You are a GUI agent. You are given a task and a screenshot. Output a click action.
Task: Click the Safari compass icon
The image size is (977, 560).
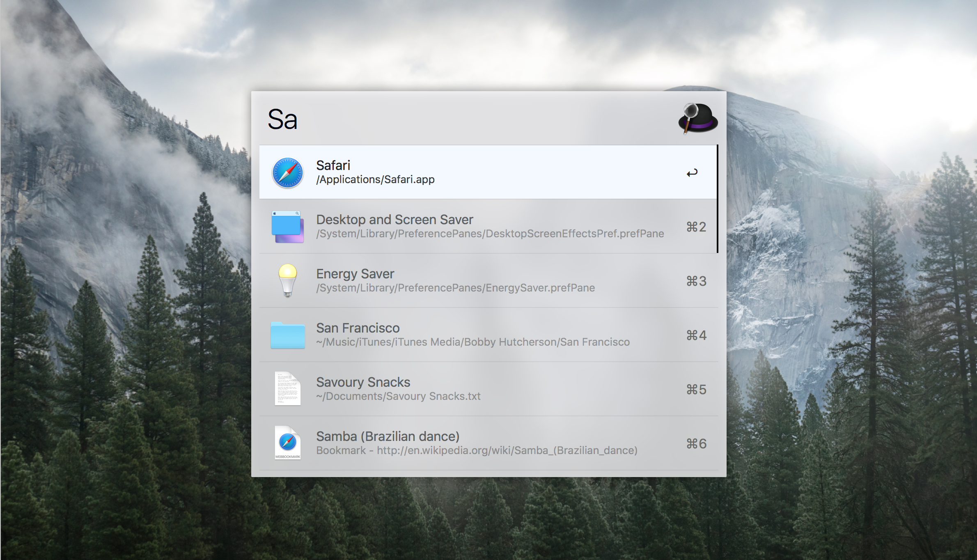click(288, 172)
